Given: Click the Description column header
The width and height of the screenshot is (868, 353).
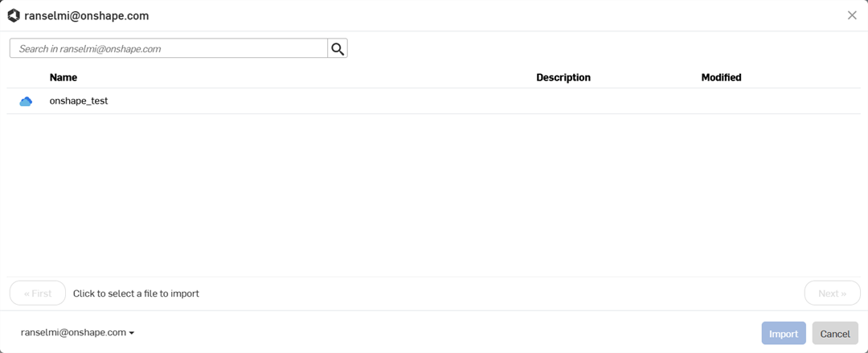Looking at the screenshot, I should pyautogui.click(x=563, y=78).
